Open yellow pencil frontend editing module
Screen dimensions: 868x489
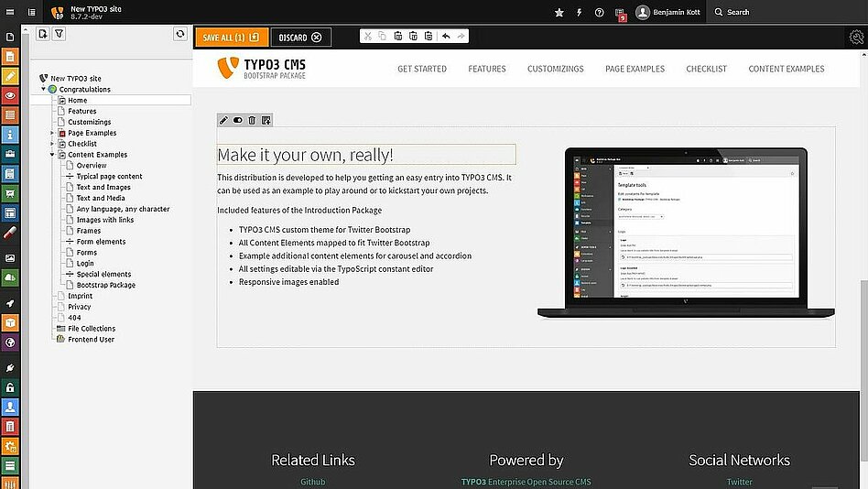click(10, 76)
